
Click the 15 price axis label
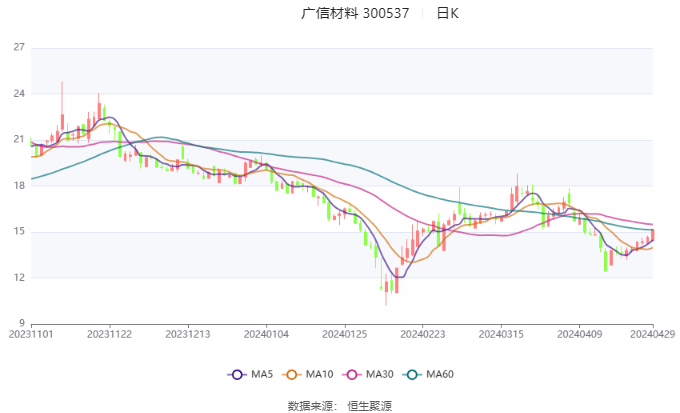click(19, 232)
